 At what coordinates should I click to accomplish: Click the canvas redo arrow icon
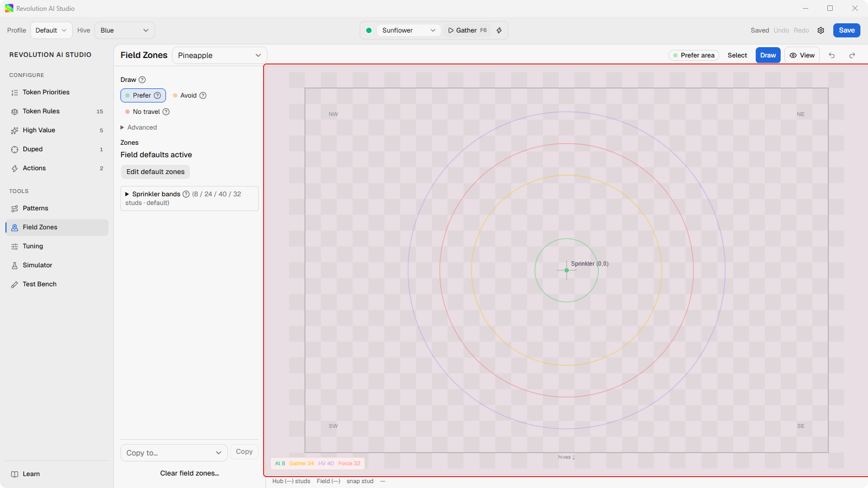pos(852,55)
